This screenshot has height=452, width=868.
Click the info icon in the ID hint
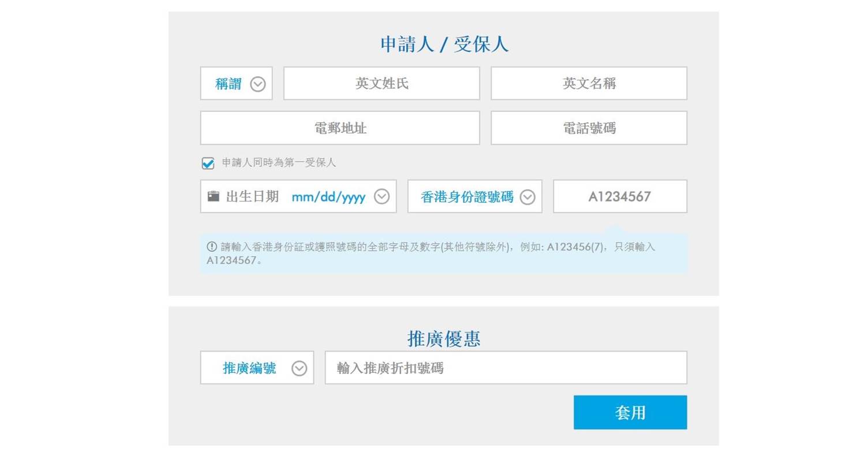click(x=212, y=246)
